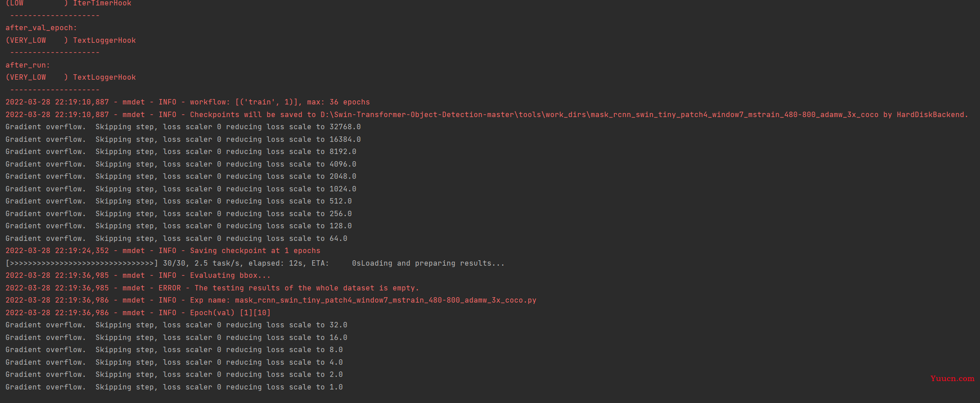
Task: Click the loss scale 512.0 line
Action: tap(179, 201)
